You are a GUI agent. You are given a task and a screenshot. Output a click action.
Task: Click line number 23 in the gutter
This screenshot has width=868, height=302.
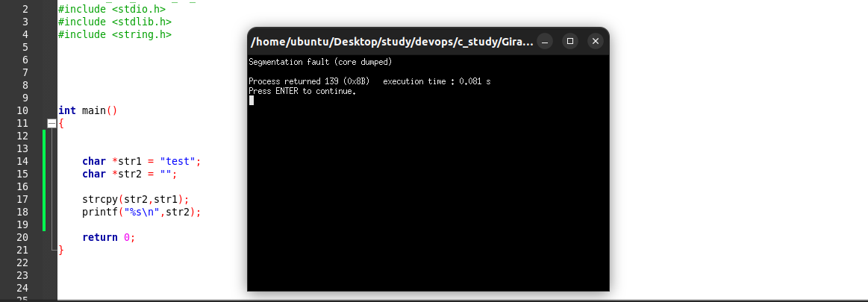(22, 275)
